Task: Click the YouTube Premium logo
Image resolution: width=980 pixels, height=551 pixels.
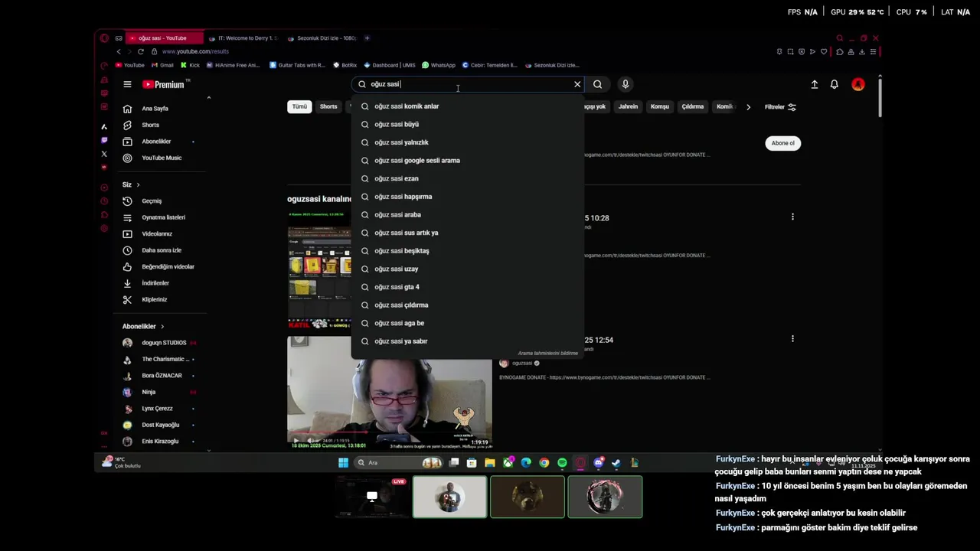Action: pyautogui.click(x=163, y=84)
